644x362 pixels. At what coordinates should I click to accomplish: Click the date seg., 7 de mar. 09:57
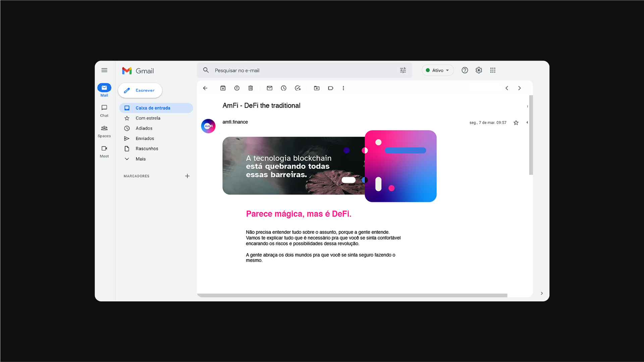coord(488,123)
